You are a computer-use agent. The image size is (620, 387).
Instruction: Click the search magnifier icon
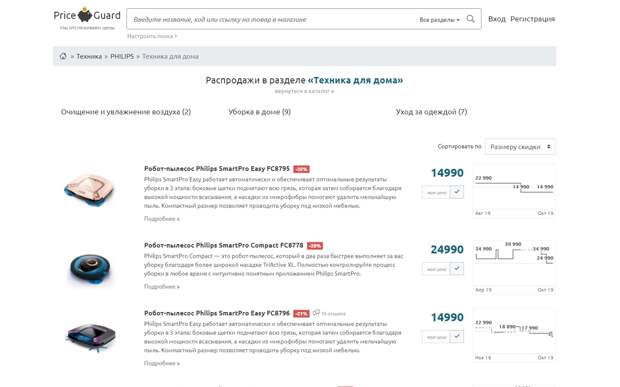tap(471, 19)
